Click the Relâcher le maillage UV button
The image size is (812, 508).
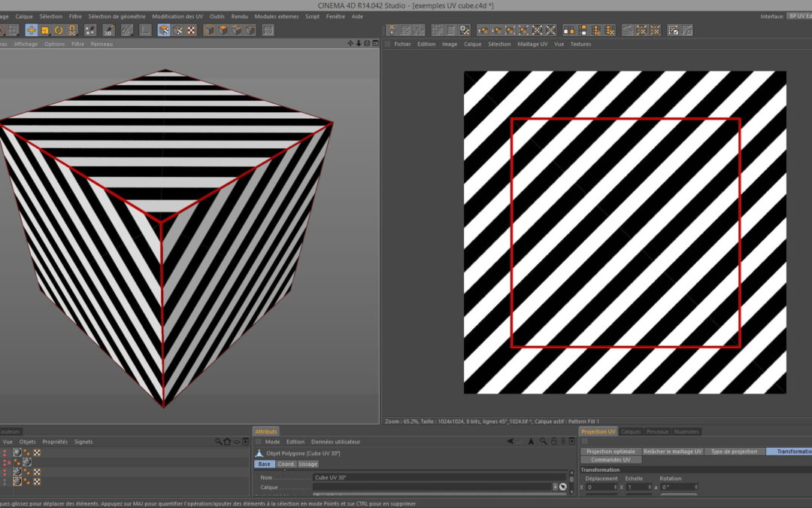click(x=672, y=452)
